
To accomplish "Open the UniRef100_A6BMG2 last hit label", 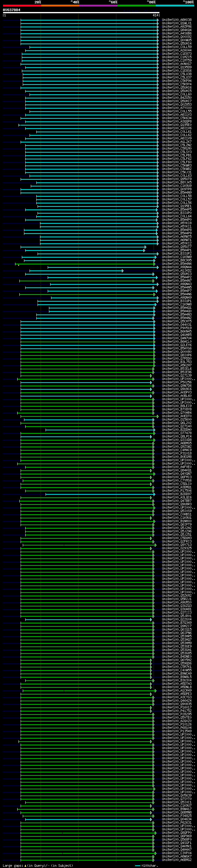I will 177,860.
